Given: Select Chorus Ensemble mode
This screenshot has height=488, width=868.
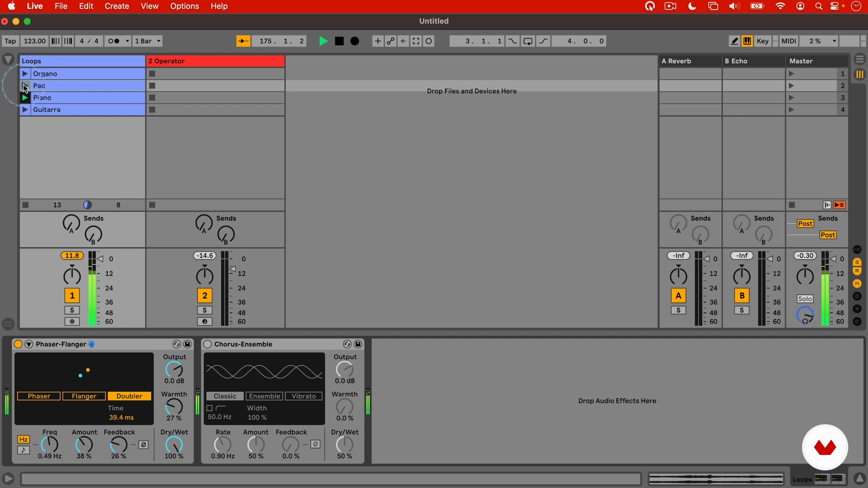Looking at the screenshot, I should [x=264, y=396].
